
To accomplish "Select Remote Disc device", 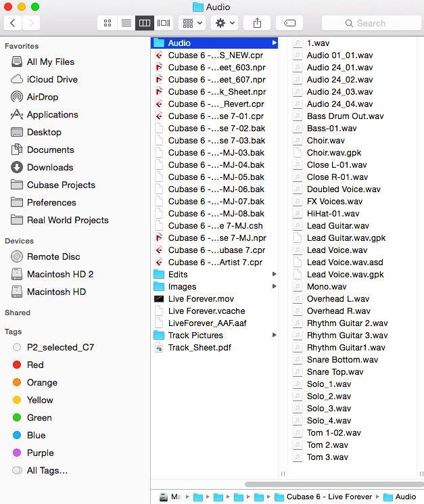I will [x=45, y=256].
